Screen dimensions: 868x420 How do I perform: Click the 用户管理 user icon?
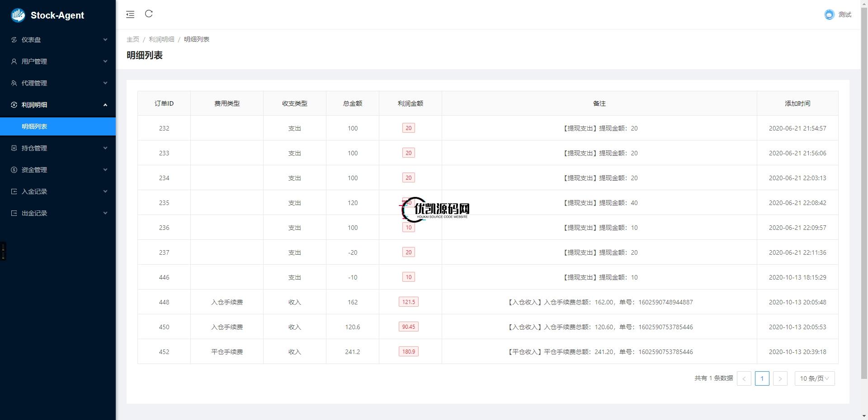(14, 61)
